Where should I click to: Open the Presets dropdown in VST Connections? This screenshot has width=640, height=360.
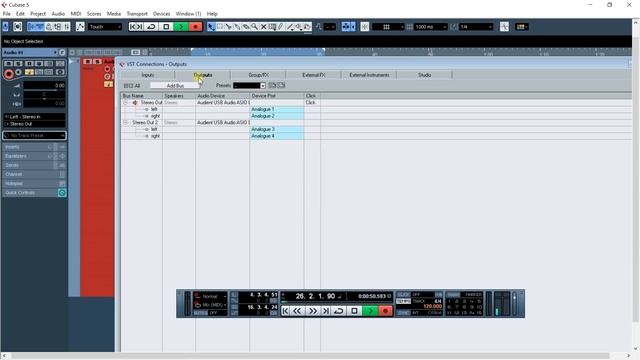(x=249, y=86)
